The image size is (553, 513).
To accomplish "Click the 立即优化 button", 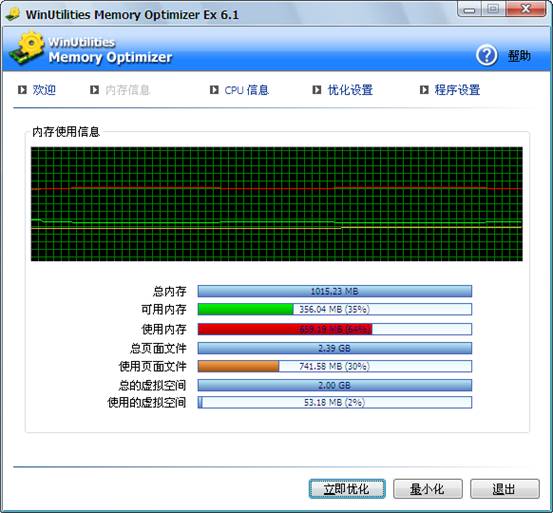I will [x=347, y=489].
